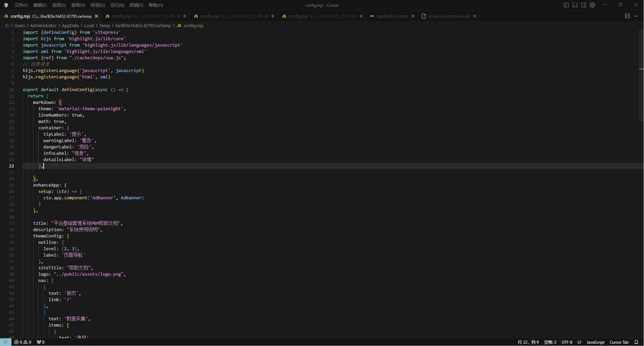Expand the Local breadcrumb segment
The height and width of the screenshot is (346, 644).
point(89,26)
